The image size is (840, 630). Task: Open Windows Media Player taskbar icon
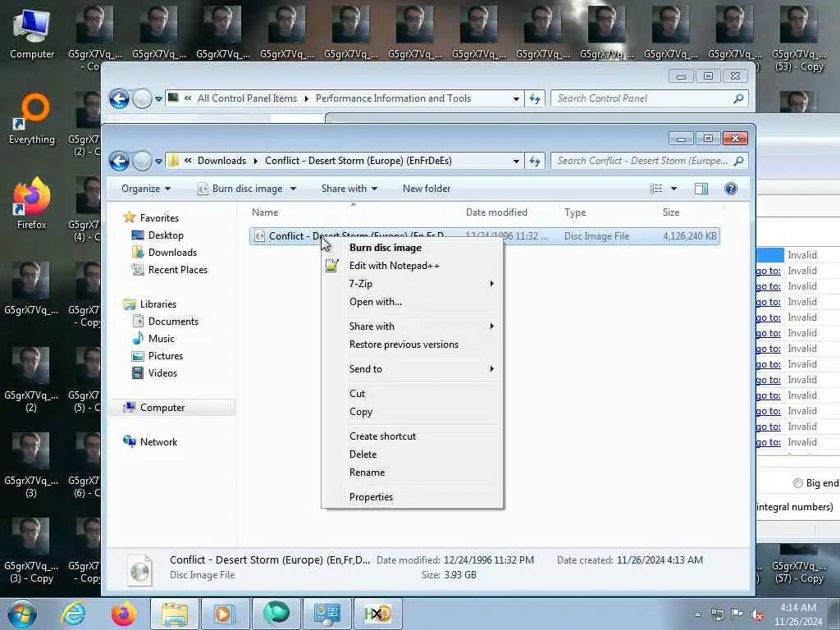click(x=225, y=614)
